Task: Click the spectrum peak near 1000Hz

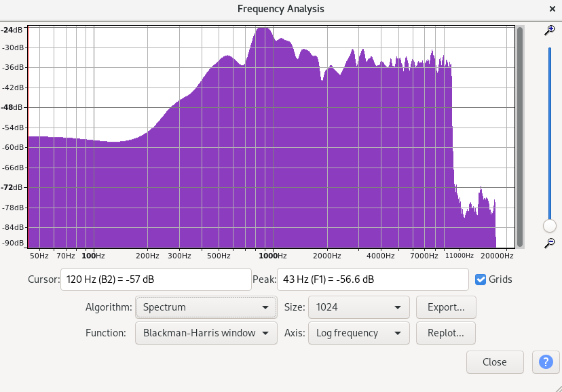Action: 264,31
